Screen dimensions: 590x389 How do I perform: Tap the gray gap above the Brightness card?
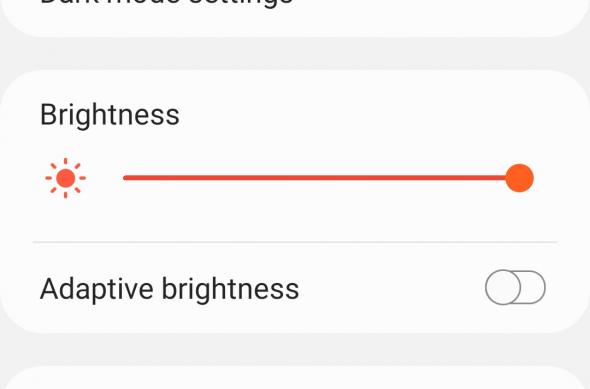(x=295, y=53)
